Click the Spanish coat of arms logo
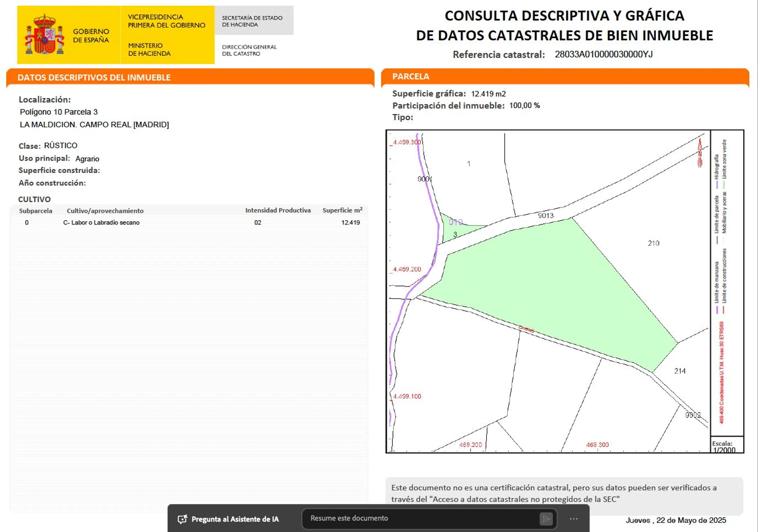Image resolution: width=758 pixels, height=532 pixels. pyautogui.click(x=44, y=35)
